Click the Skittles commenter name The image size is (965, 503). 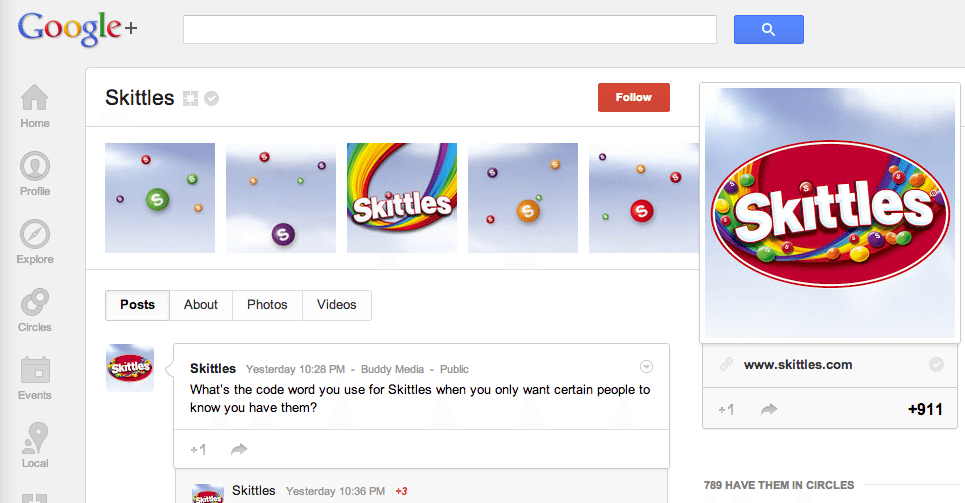254,491
